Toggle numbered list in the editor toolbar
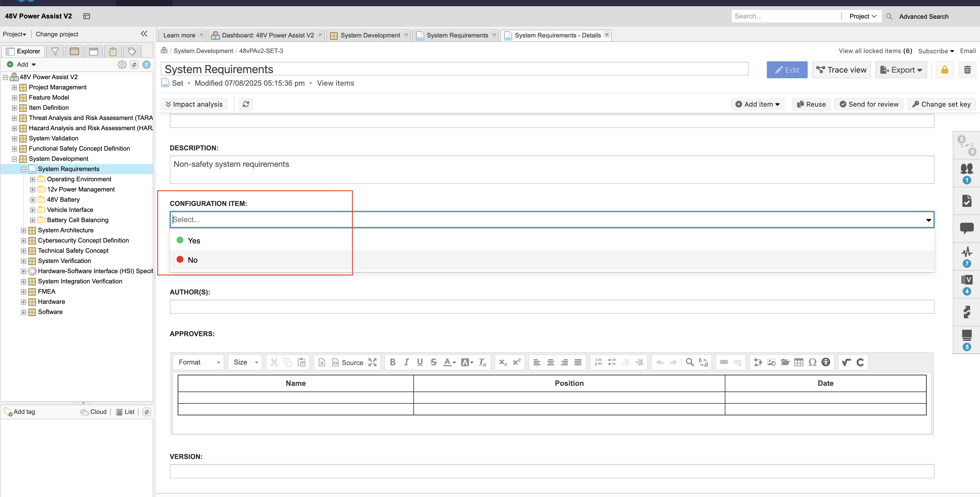The height and width of the screenshot is (497, 980). [598, 362]
